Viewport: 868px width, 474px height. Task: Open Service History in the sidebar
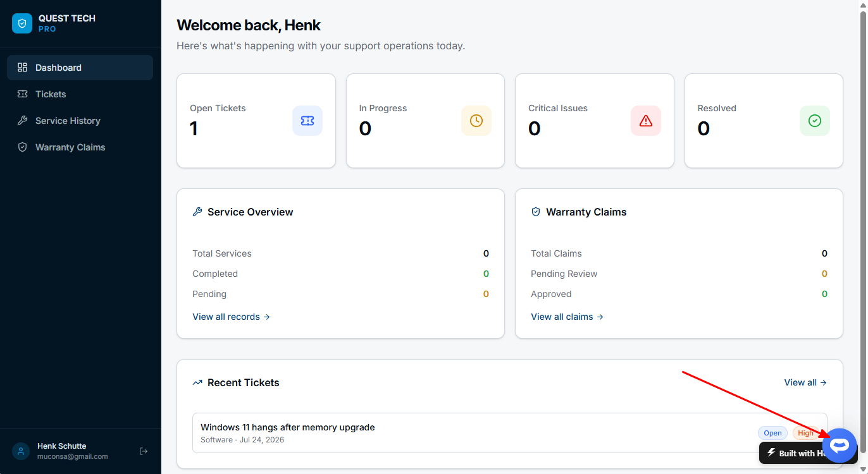tap(80, 121)
